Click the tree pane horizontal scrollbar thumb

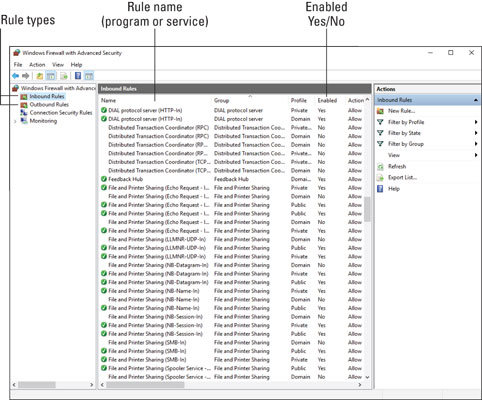point(37,385)
